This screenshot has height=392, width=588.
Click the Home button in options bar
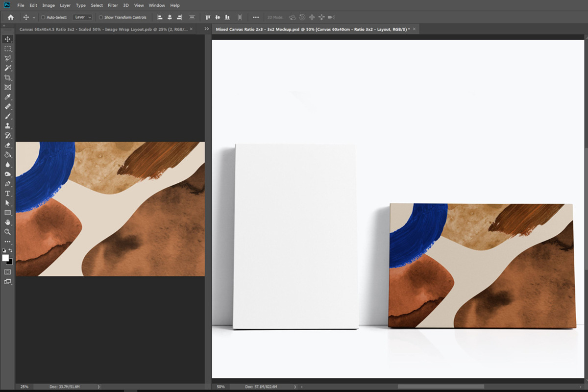pyautogui.click(x=10, y=17)
